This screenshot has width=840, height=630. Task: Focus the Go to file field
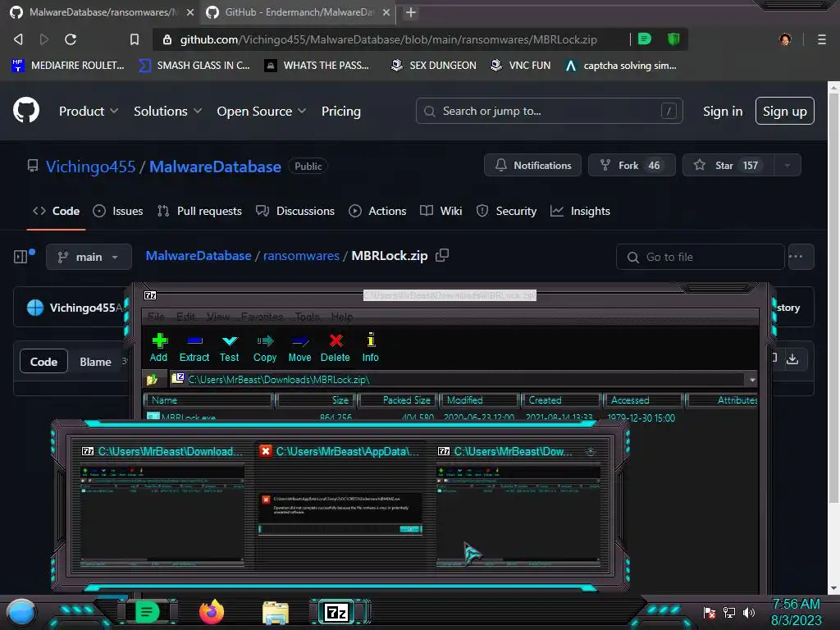701,257
